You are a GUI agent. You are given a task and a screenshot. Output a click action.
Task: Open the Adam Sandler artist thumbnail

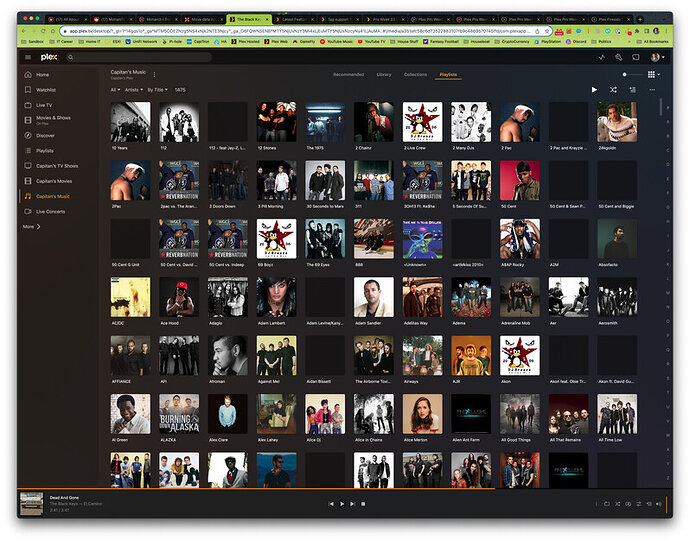374,297
